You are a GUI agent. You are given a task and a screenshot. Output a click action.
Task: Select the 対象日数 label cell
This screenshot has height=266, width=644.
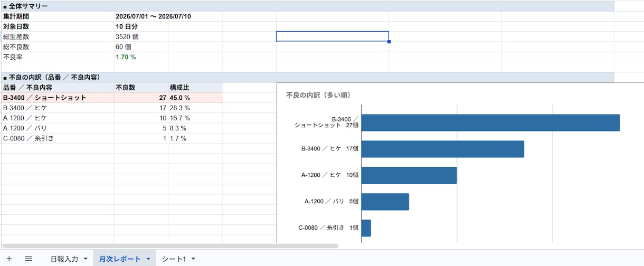(57, 26)
